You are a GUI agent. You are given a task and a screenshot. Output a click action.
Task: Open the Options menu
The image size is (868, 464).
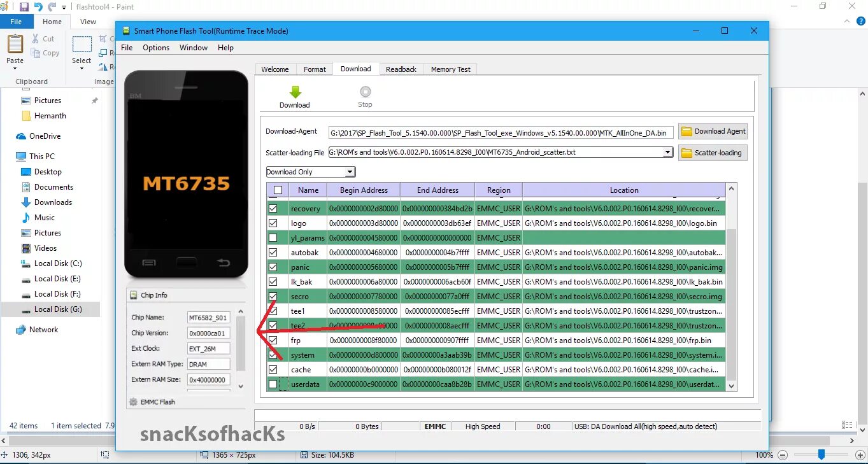point(156,48)
